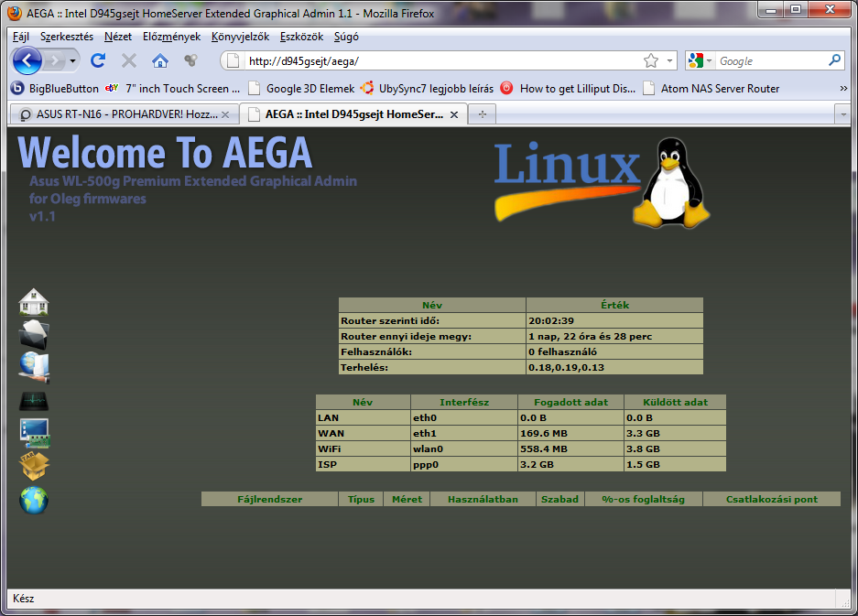This screenshot has height=616, width=858.
Task: Open the folder files icon in sidebar
Action: [x=33, y=334]
